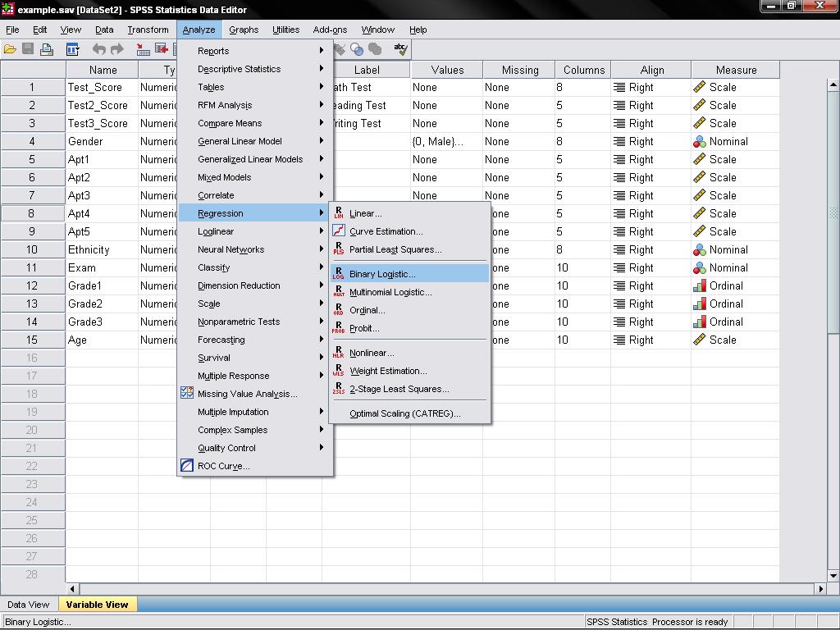Screen dimensions: 840x630
Task: Select Binary Logistic regression option
Action: point(382,274)
